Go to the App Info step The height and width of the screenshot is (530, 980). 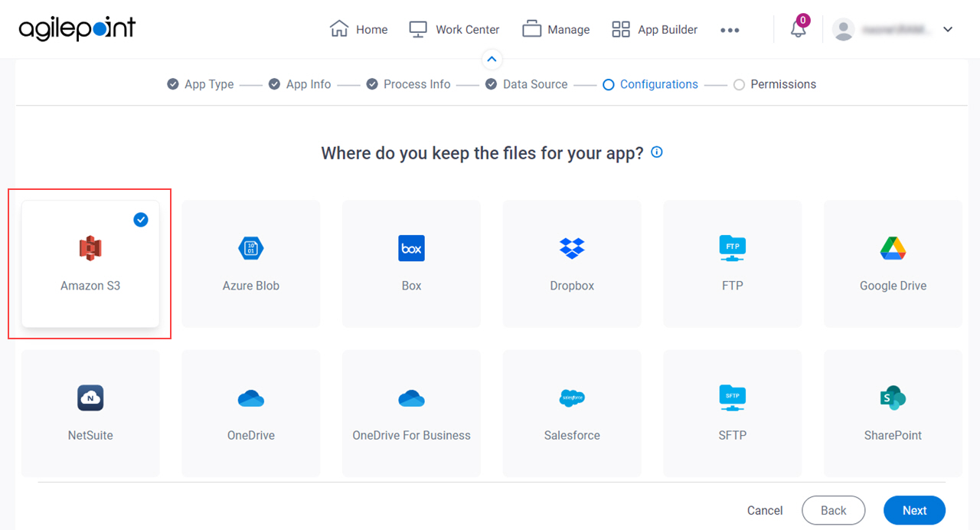[x=300, y=84]
